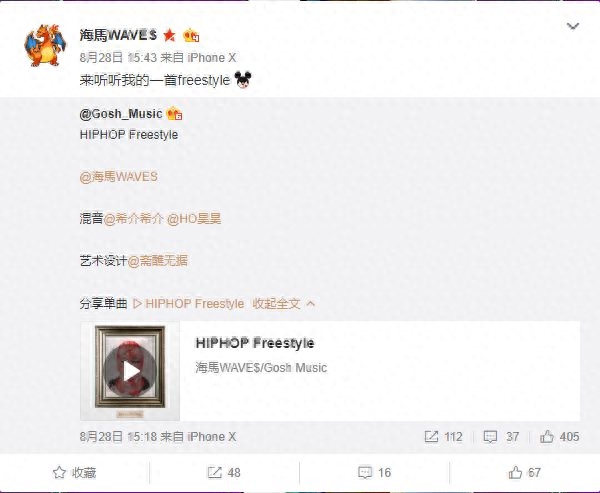
Task: Click the Mickey emoji in post text
Action: 243,80
